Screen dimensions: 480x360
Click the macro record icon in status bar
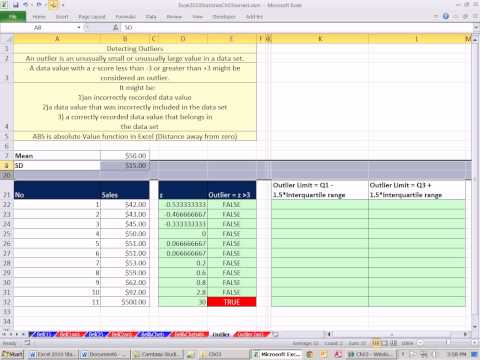27,343
